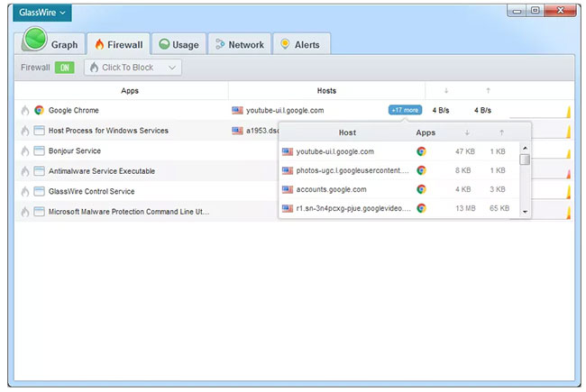Block Antimalware Service Executable flame icon
Viewport: 586px width, 392px height.
(25, 171)
